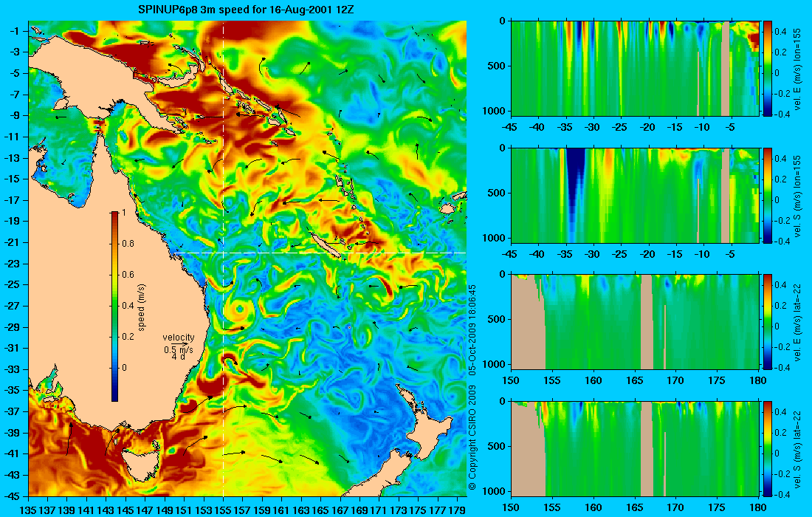Viewport: 812px width, 517px height.
Task: Click horizontal white section line at latitude -22
Action: pos(318,253)
